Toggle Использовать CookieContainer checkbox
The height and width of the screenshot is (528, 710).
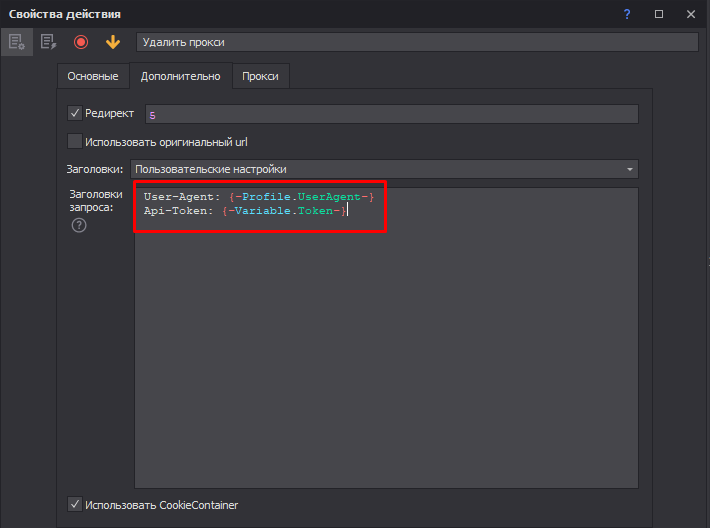coord(75,505)
